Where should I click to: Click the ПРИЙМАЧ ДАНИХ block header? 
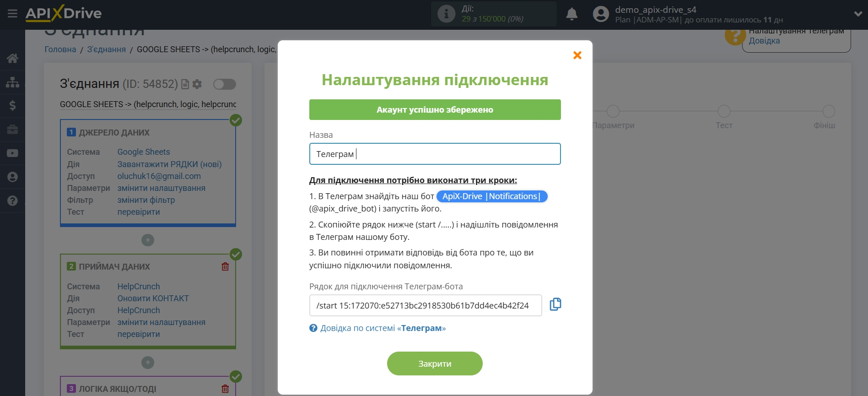[114, 267]
